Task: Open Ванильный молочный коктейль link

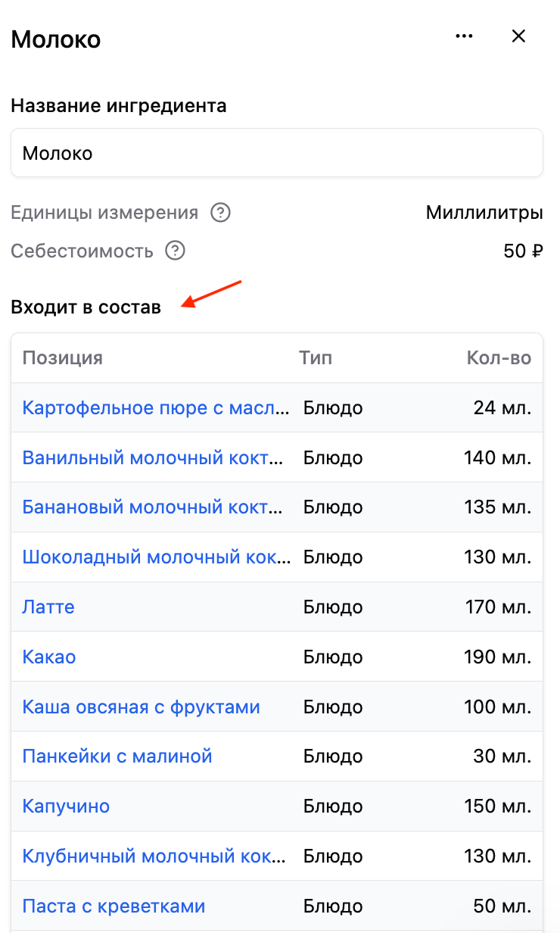Action: pos(154,458)
